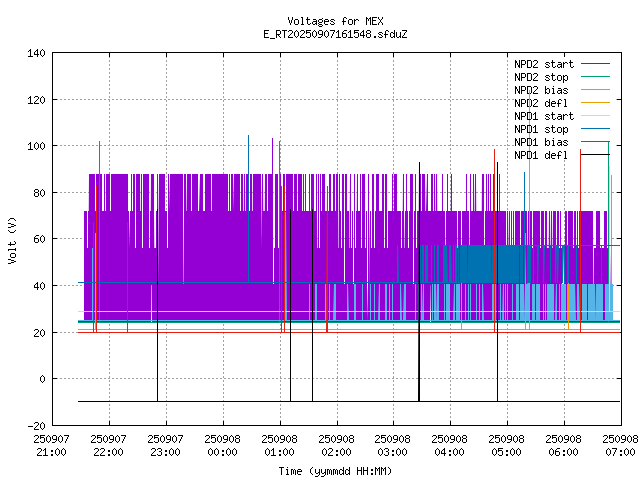Click the red NPD1 bias line sample
Viewport: 640px width, 480px height.
point(595,142)
